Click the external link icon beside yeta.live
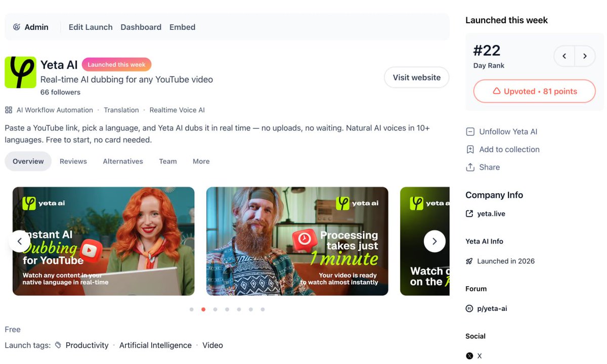 click(469, 214)
